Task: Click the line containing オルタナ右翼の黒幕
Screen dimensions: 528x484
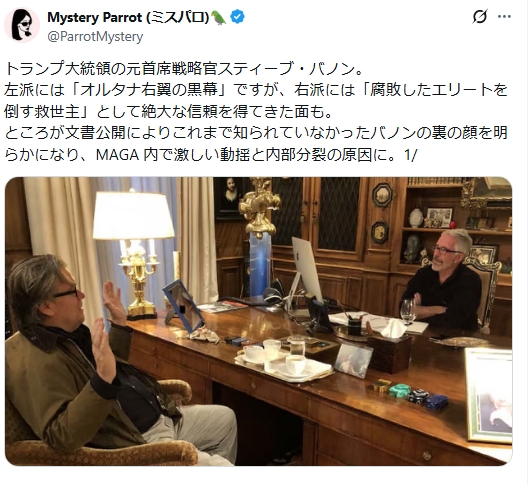Action: (256, 90)
